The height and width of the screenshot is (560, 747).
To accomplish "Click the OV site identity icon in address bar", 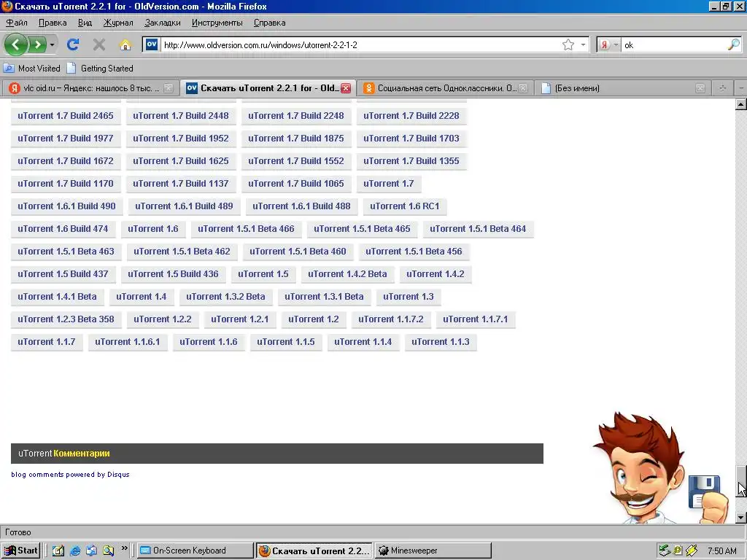I will click(152, 44).
